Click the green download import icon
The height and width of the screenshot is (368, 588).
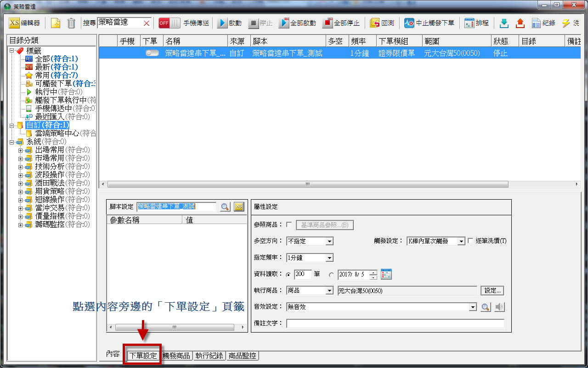(x=504, y=23)
